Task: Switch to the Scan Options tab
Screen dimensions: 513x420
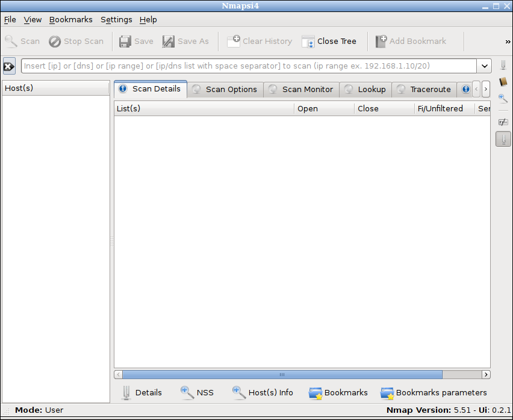Action: [x=225, y=90]
